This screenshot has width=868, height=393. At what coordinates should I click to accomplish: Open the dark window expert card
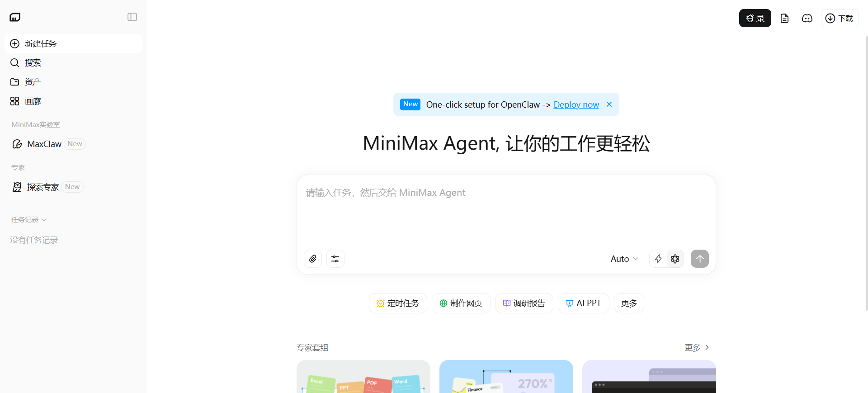click(649, 376)
